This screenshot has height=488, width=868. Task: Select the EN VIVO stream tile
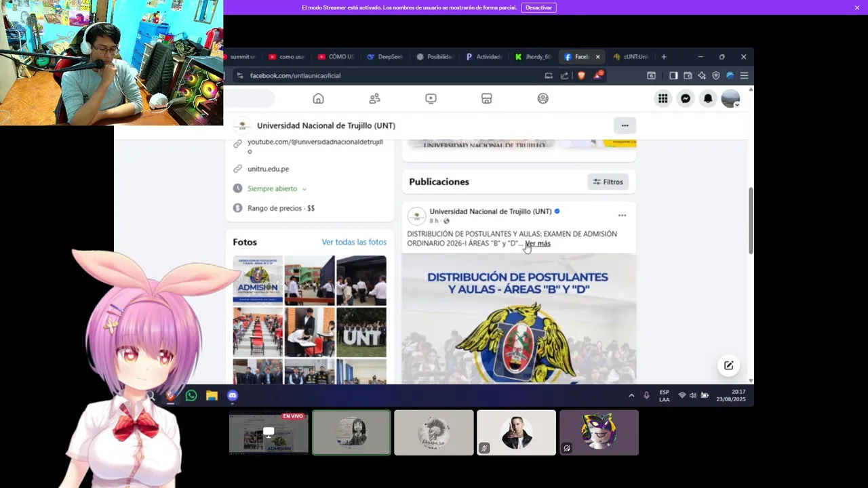[x=269, y=432]
